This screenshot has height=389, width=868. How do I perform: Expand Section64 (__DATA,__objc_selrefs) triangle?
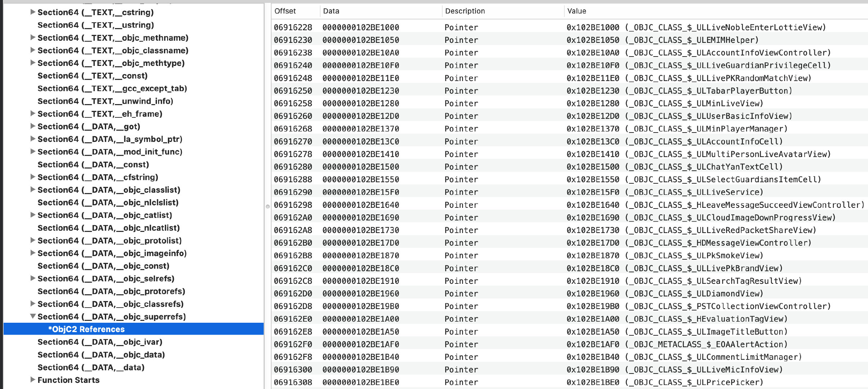pos(32,278)
